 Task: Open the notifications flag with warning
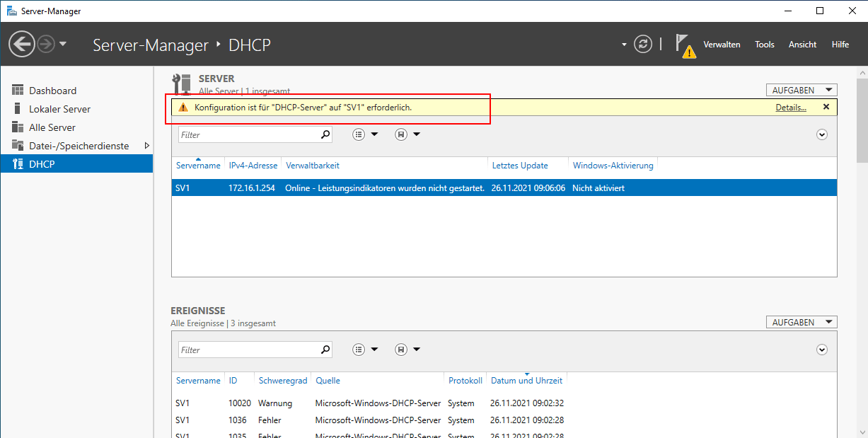pyautogui.click(x=684, y=45)
